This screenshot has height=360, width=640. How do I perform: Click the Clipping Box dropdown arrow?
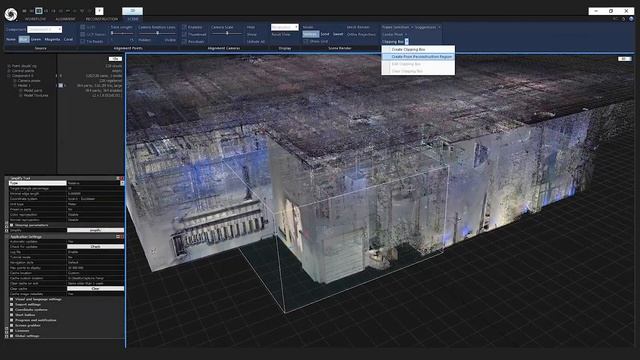[x=407, y=42]
